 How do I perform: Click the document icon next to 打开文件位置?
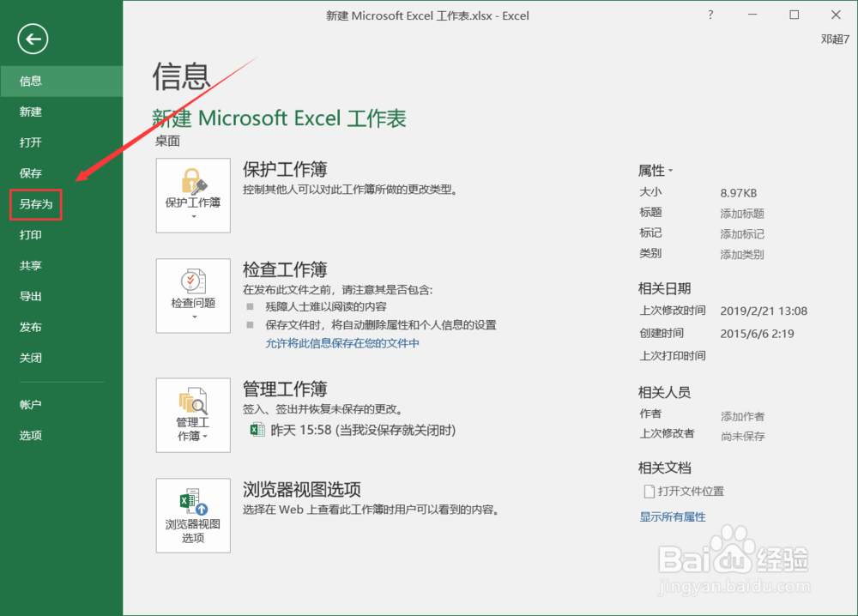[x=649, y=492]
